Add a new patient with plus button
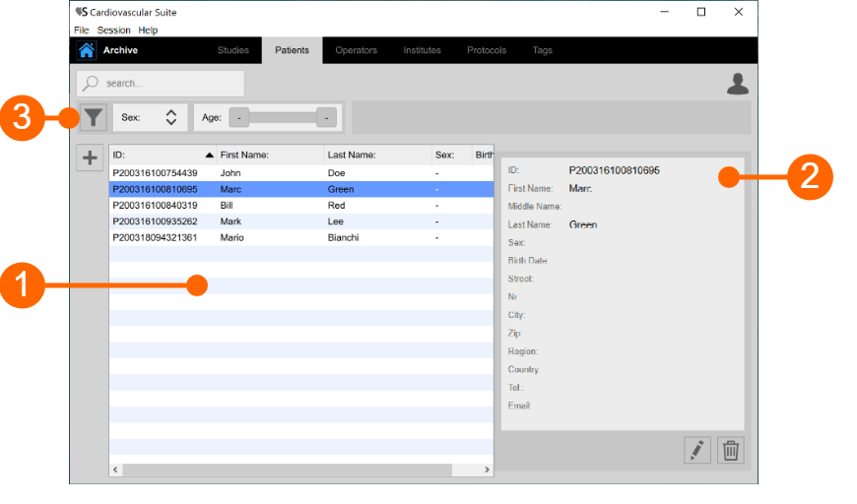 [90, 157]
